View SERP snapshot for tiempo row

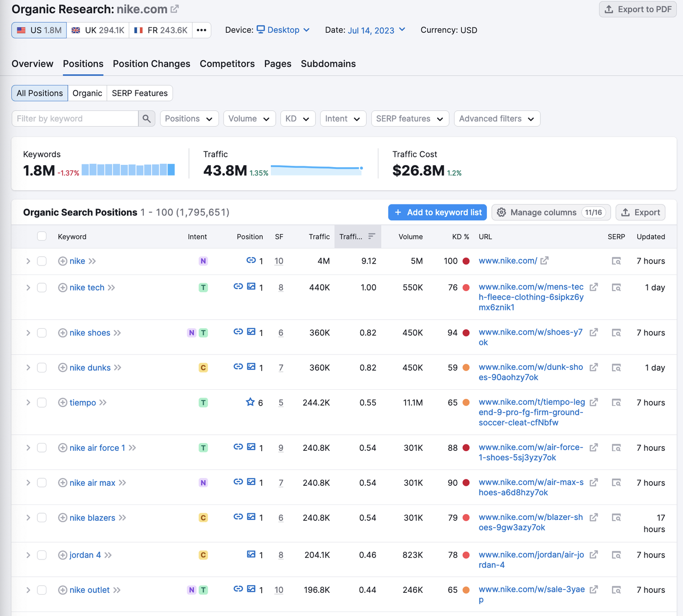616,402
